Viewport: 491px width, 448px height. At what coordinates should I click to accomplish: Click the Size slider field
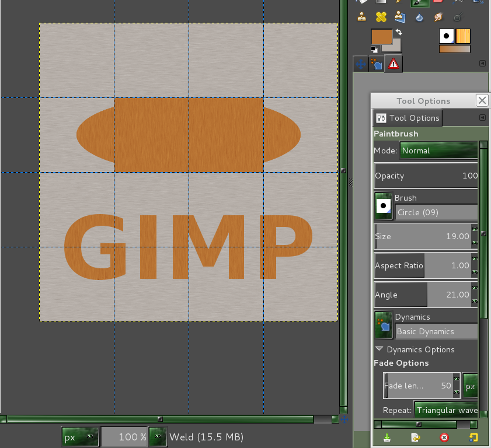point(423,236)
